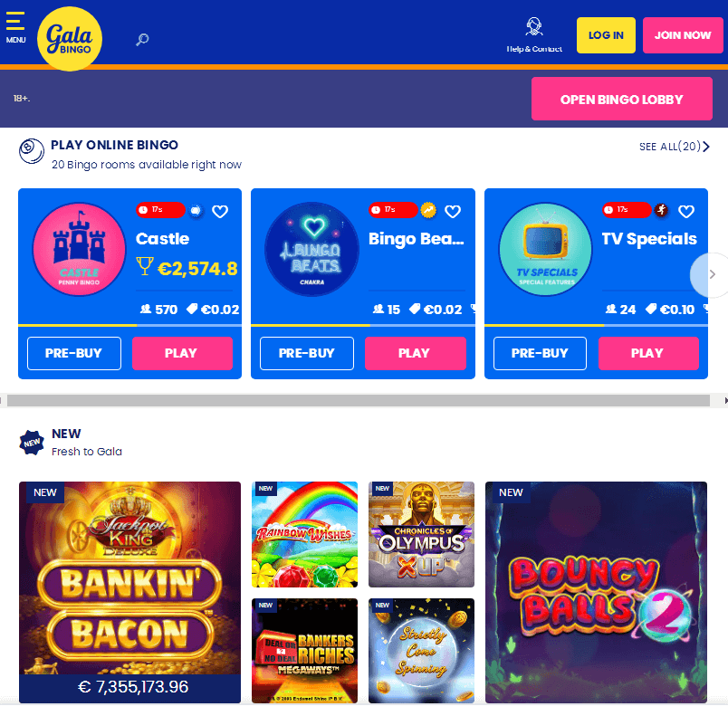Image resolution: width=728 pixels, height=716 pixels.
Task: Open Bingo Lobby via pink button
Action: pos(622,99)
